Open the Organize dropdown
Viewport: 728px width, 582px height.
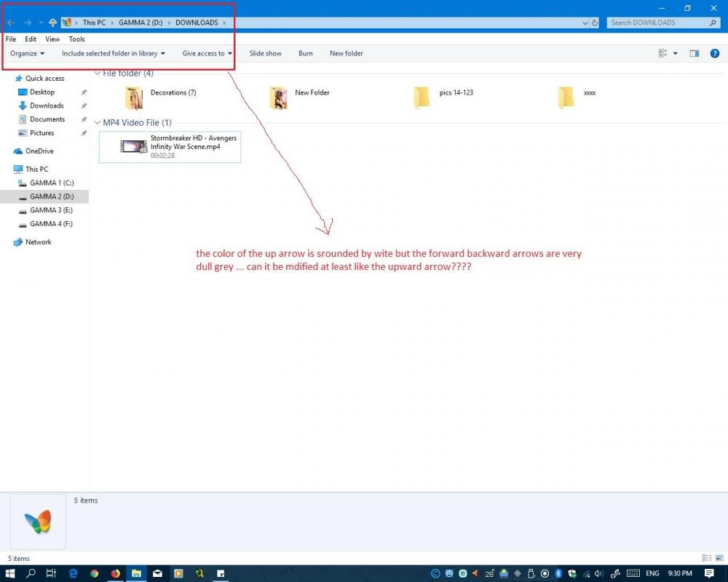27,53
